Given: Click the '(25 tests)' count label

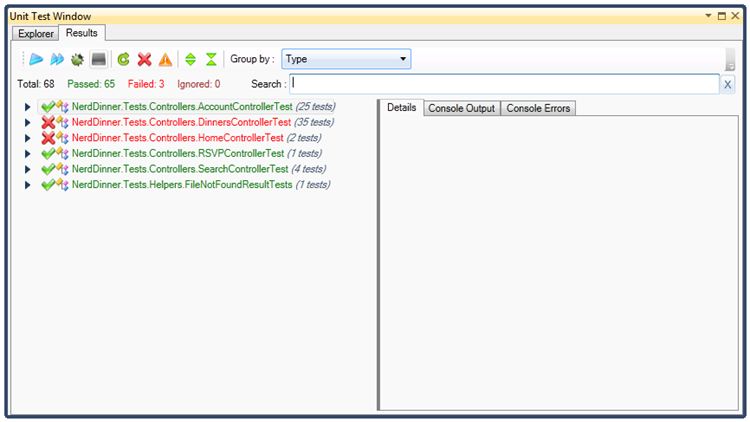Looking at the screenshot, I should click(x=315, y=107).
